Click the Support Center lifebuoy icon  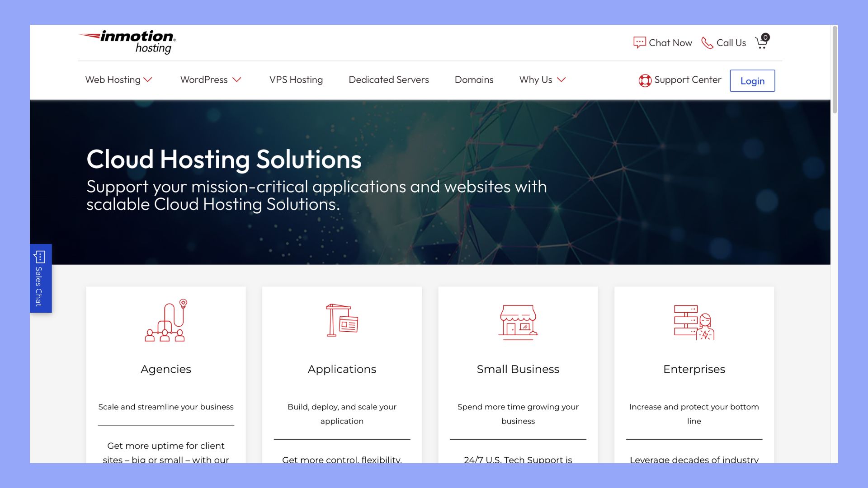(x=646, y=80)
